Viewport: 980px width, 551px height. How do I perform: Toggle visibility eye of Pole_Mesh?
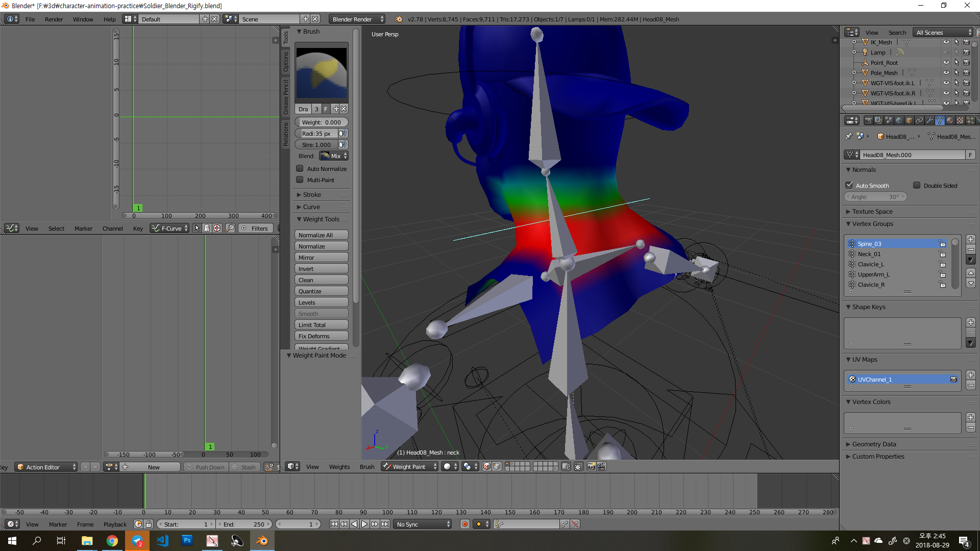pos(946,72)
